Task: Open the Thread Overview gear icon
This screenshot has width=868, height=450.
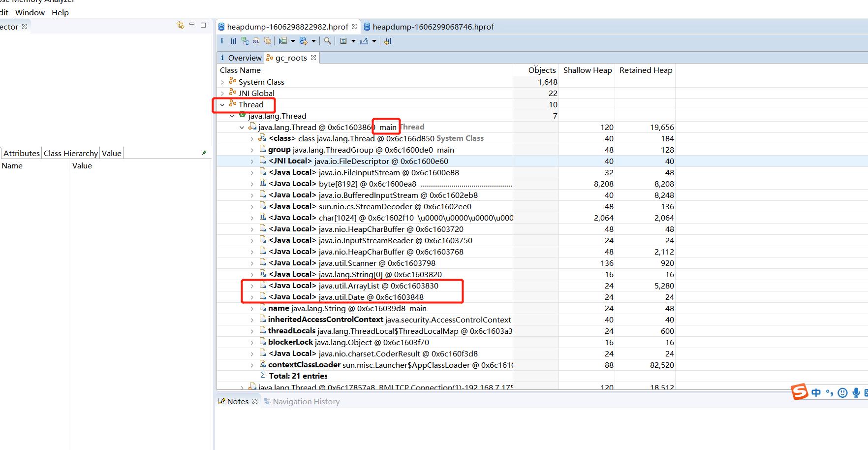Action: [x=267, y=41]
